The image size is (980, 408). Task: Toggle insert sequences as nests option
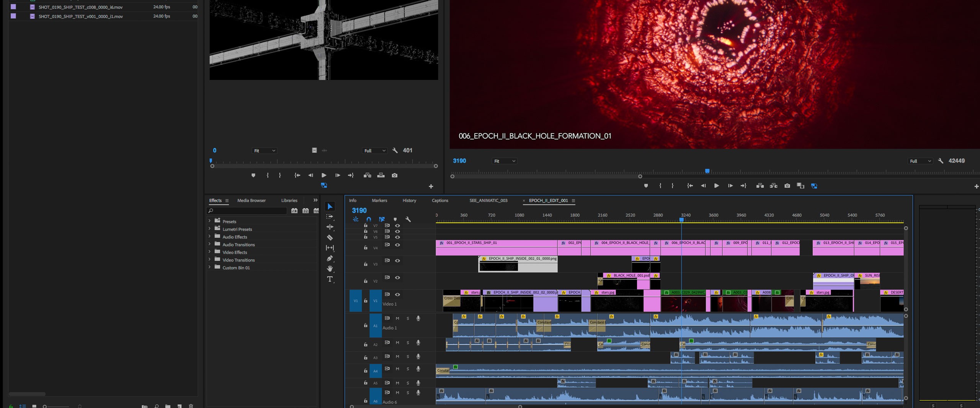355,219
